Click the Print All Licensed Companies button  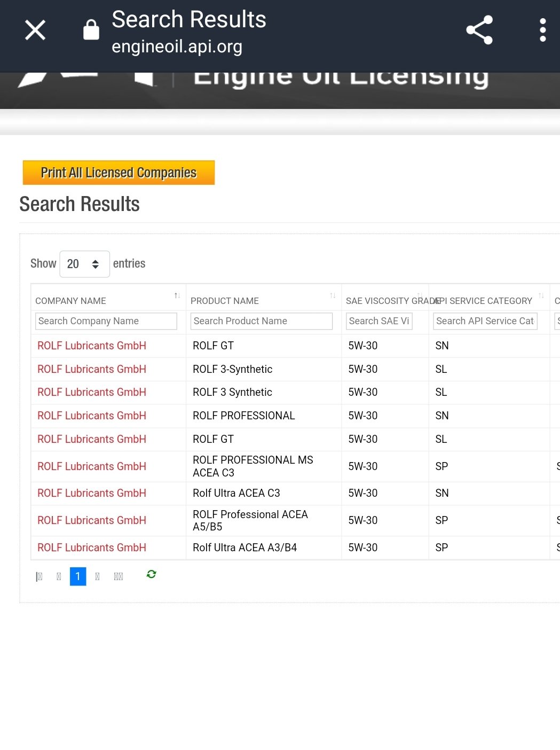pyautogui.click(x=119, y=173)
